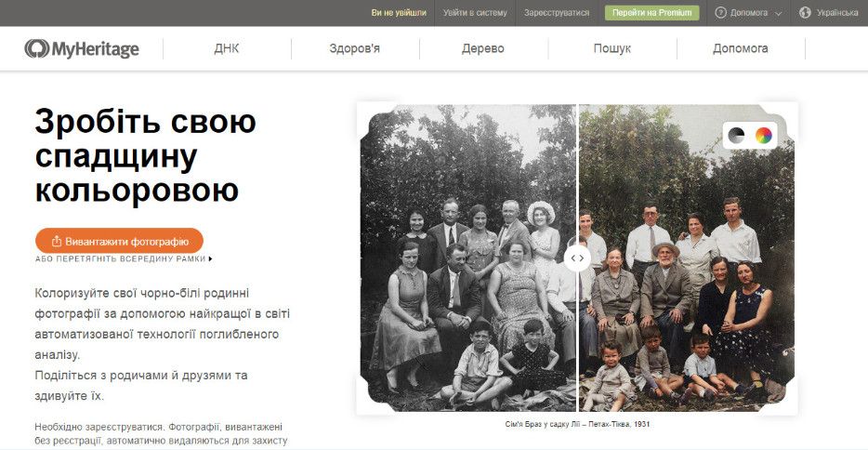The image size is (868, 450).
Task: Click Вивантажити фотографію button
Action: point(120,242)
